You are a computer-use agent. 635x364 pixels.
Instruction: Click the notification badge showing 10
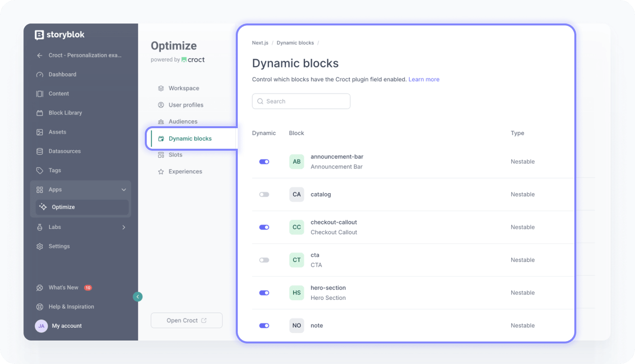(88, 288)
